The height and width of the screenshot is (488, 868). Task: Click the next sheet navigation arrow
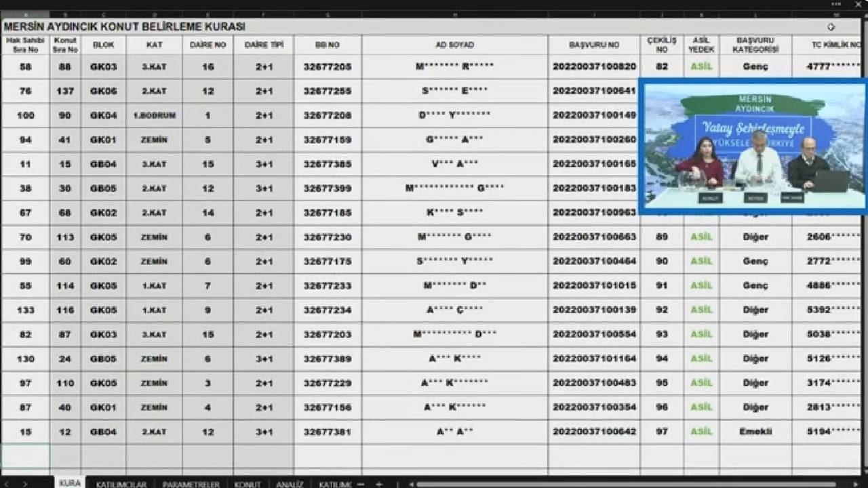[x=25, y=484]
